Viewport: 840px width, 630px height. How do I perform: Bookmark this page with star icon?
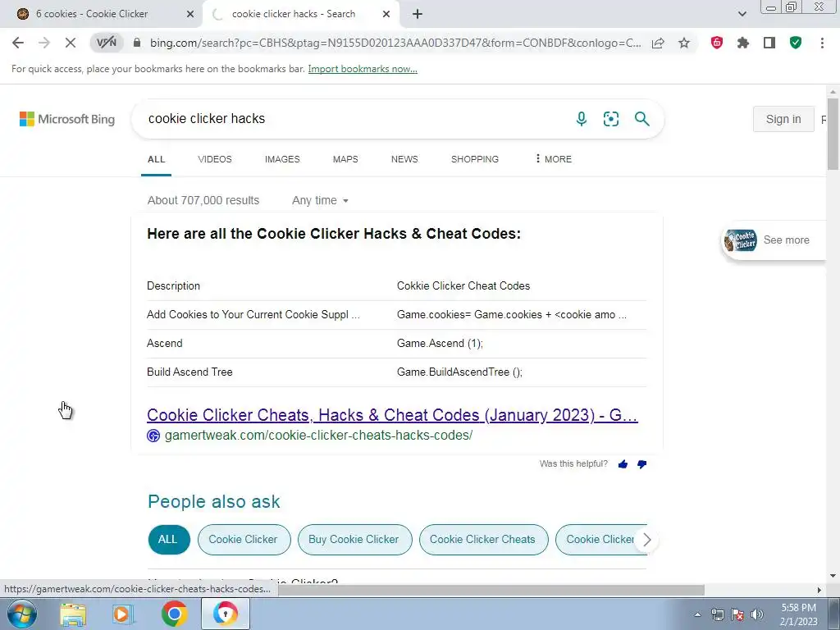coord(684,43)
